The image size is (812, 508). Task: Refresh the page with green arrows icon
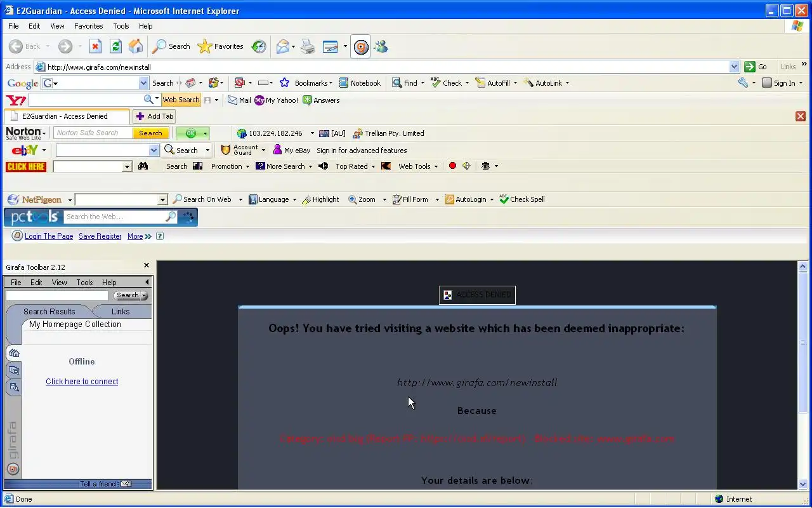(x=115, y=46)
